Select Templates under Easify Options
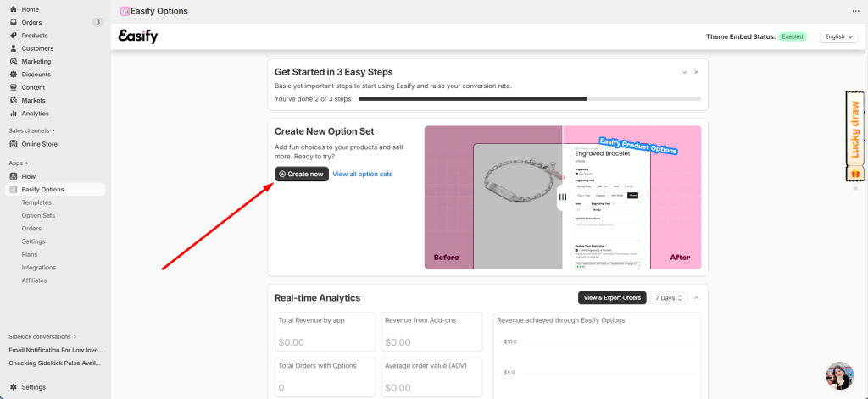The width and height of the screenshot is (868, 399). [36, 202]
